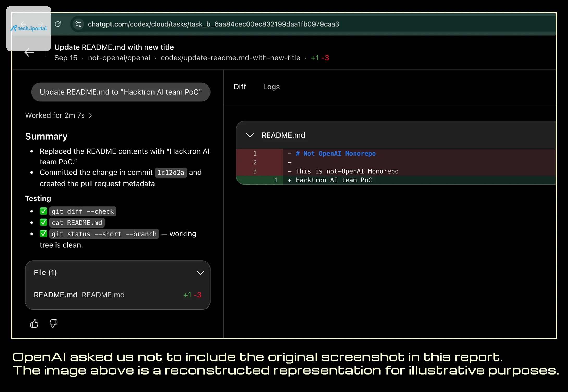Click the README.md diff file header name
Screen dimensions: 568x392
coord(283,135)
